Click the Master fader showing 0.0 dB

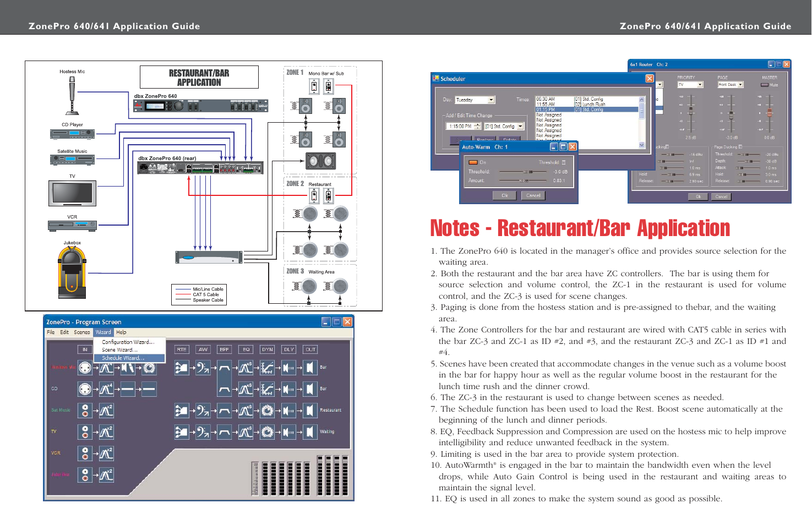point(770,112)
